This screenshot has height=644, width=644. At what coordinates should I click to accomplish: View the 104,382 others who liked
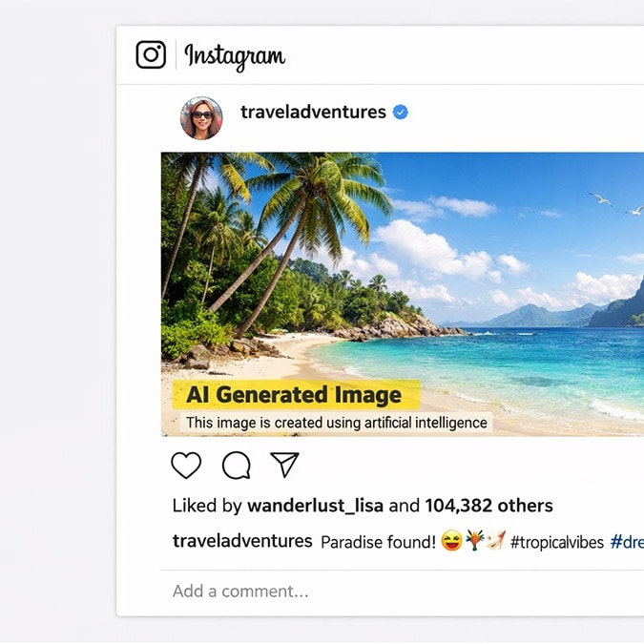[x=488, y=506]
